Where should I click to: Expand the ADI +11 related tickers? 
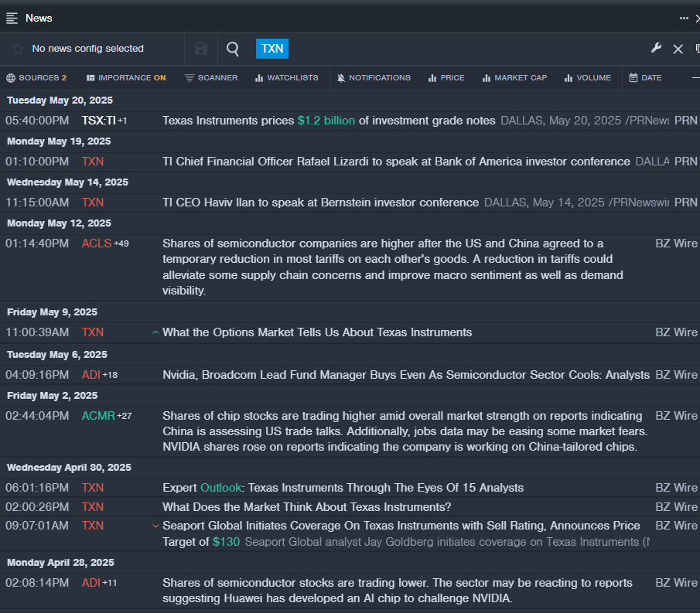tap(110, 583)
